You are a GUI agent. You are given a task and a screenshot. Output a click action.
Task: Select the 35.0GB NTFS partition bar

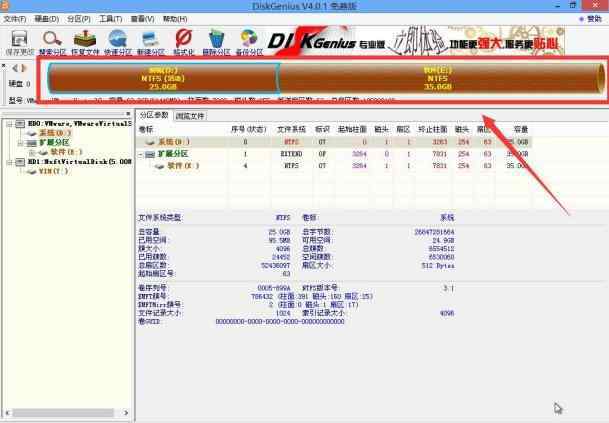point(441,78)
